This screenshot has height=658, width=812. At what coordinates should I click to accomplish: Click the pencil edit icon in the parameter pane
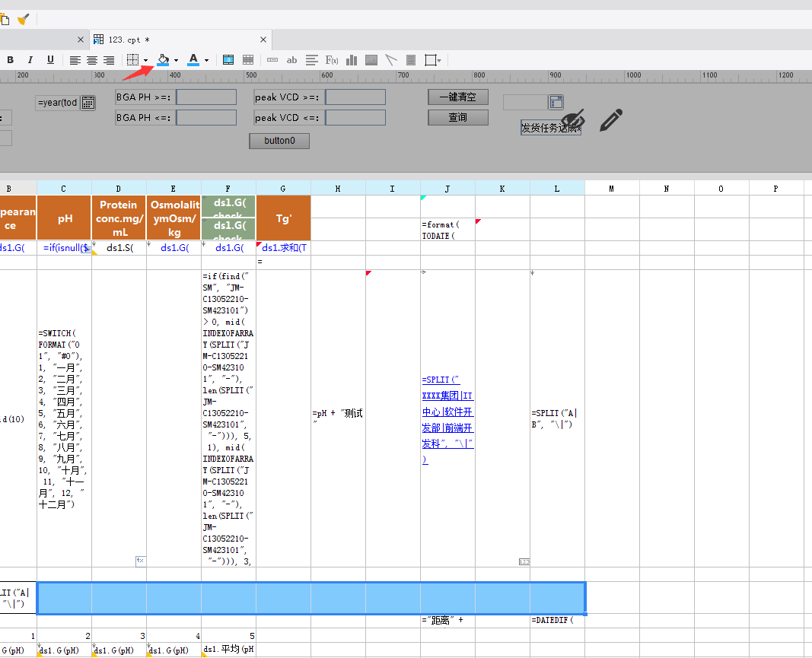[x=611, y=120]
